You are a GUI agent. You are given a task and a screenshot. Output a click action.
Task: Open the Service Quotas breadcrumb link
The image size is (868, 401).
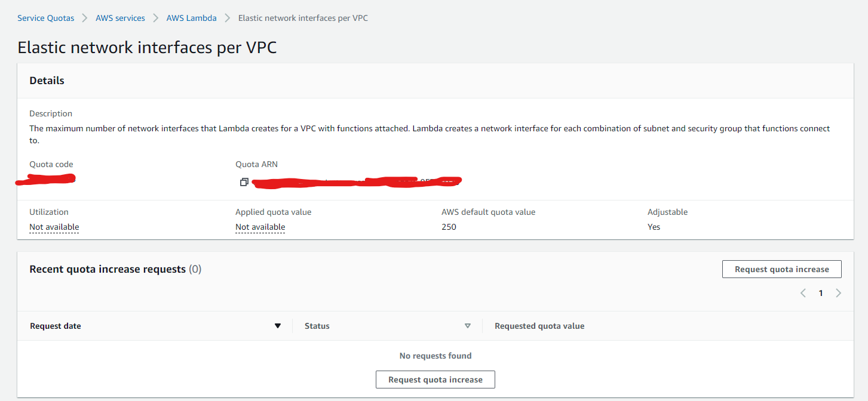click(x=46, y=18)
